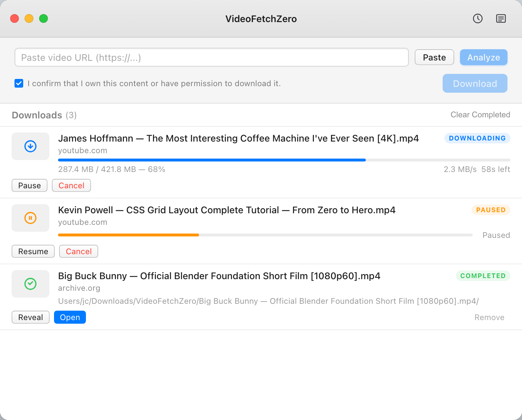Select the Kevin Powell CSS Grid file title
This screenshot has height=420, width=522.
tap(227, 210)
